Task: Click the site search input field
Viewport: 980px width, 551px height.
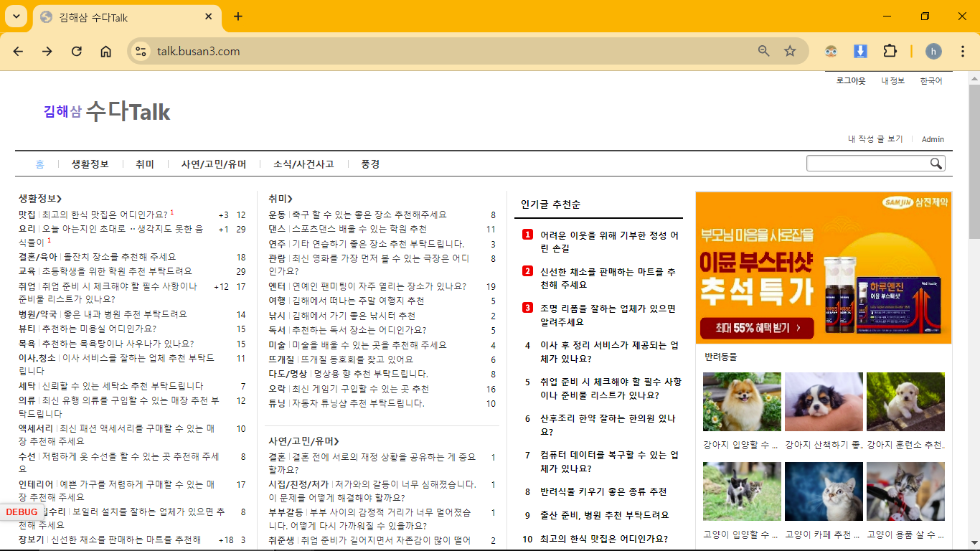Action: coord(867,164)
